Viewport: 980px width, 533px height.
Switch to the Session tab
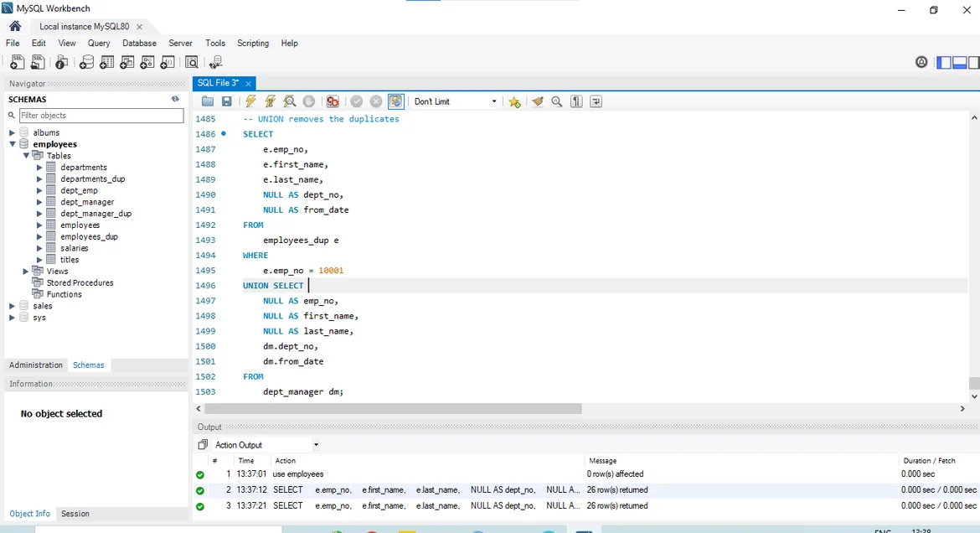[x=75, y=514]
